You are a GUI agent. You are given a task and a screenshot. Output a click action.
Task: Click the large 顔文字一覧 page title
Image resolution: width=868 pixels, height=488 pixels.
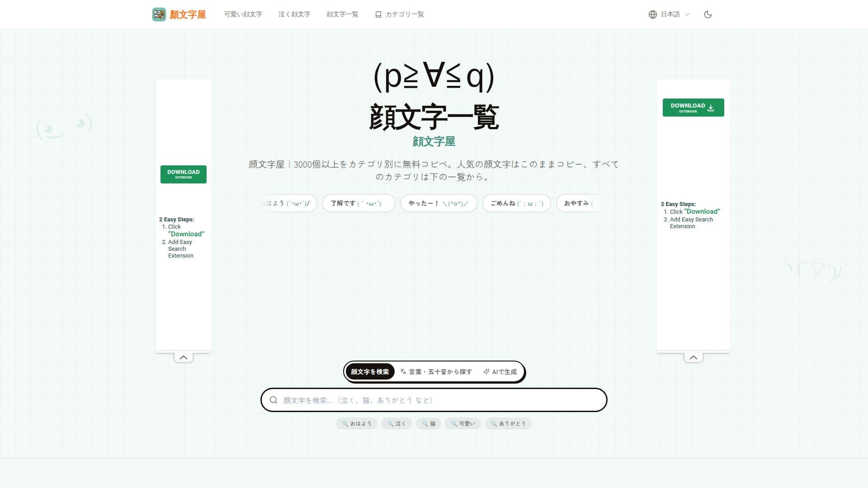pos(434,117)
